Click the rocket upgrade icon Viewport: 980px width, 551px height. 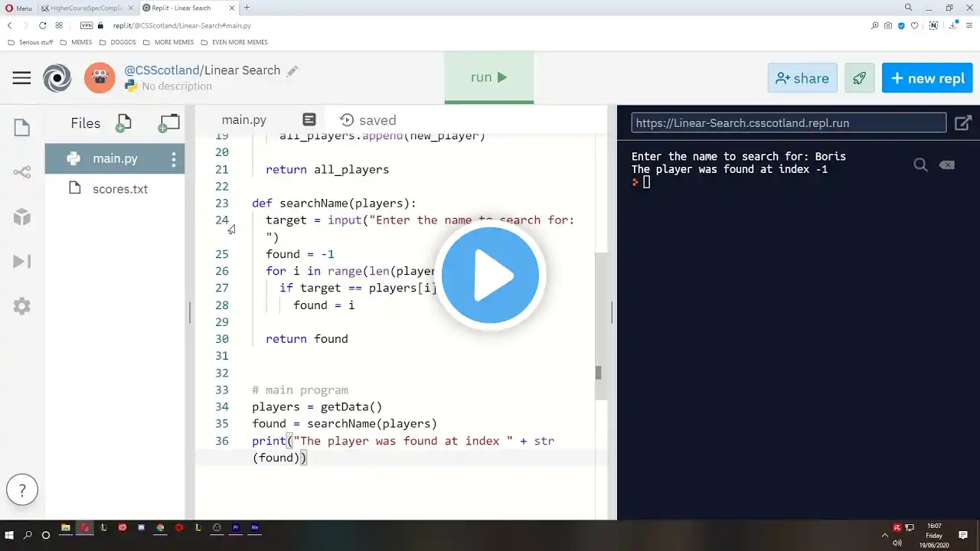(x=859, y=78)
